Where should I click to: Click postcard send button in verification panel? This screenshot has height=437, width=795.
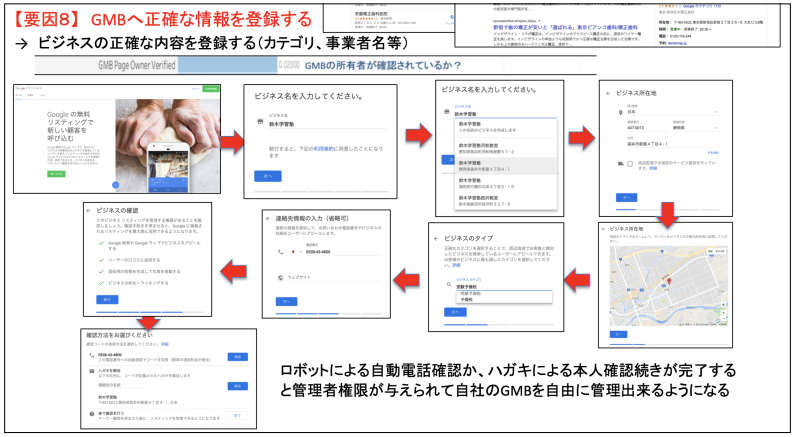(237, 386)
